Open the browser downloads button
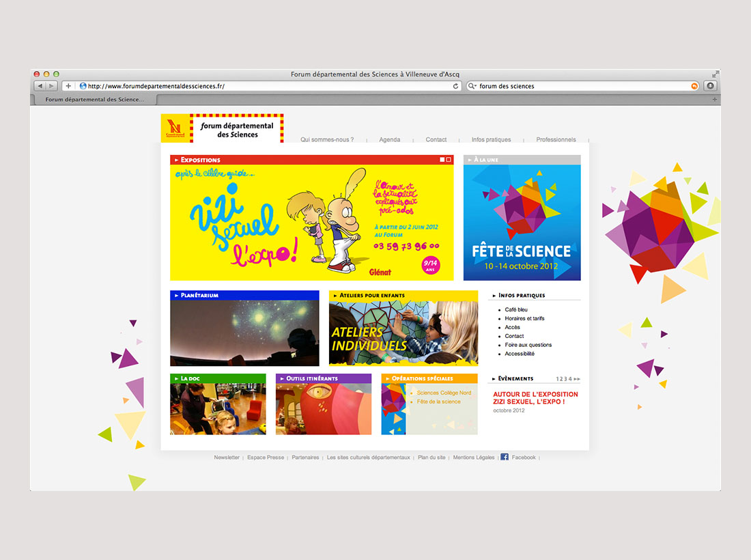Viewport: 751px width, 560px height. click(x=710, y=86)
